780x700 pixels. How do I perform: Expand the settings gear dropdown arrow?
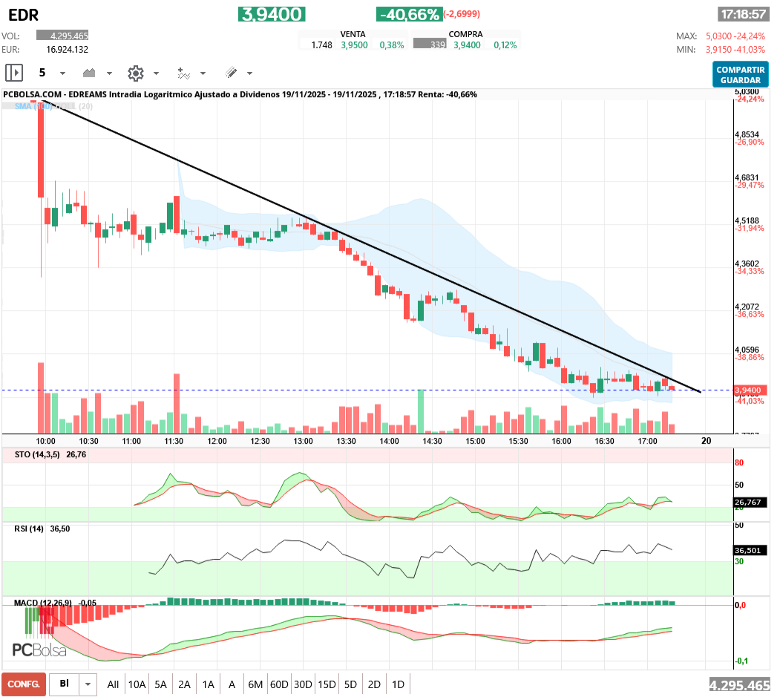pos(156,73)
